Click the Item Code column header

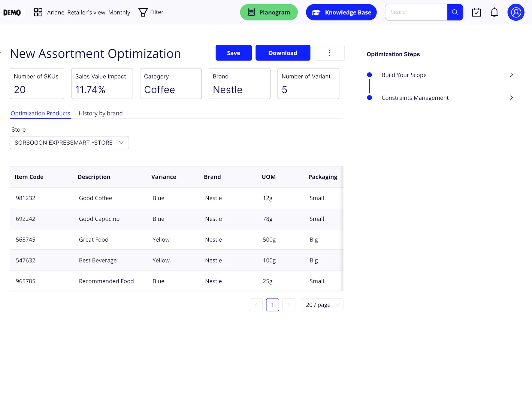[29, 177]
